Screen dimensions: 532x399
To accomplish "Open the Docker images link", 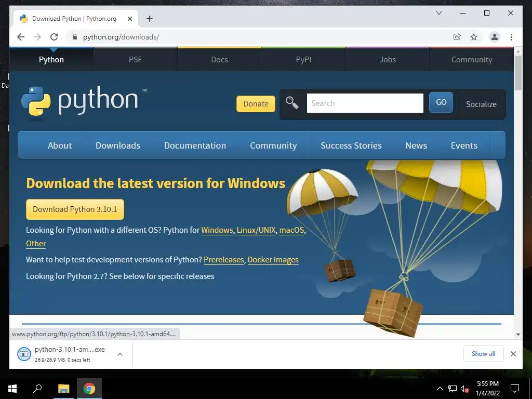I will point(273,260).
